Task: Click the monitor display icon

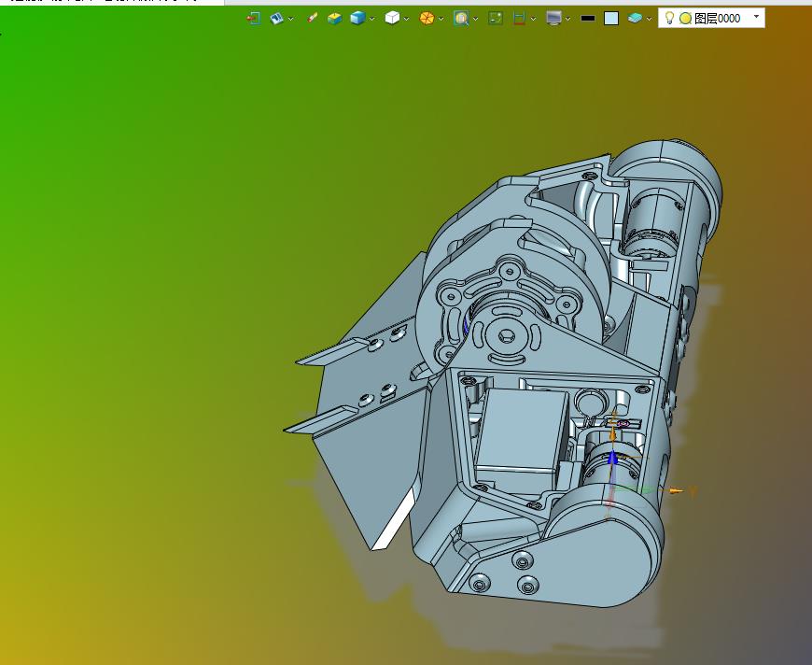Action: pyautogui.click(x=553, y=19)
